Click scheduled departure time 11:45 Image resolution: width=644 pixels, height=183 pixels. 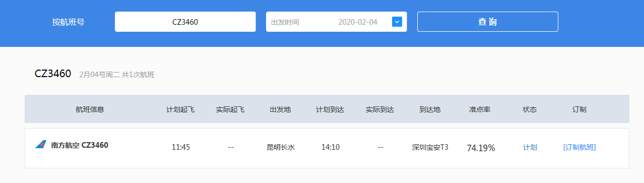[x=180, y=147]
